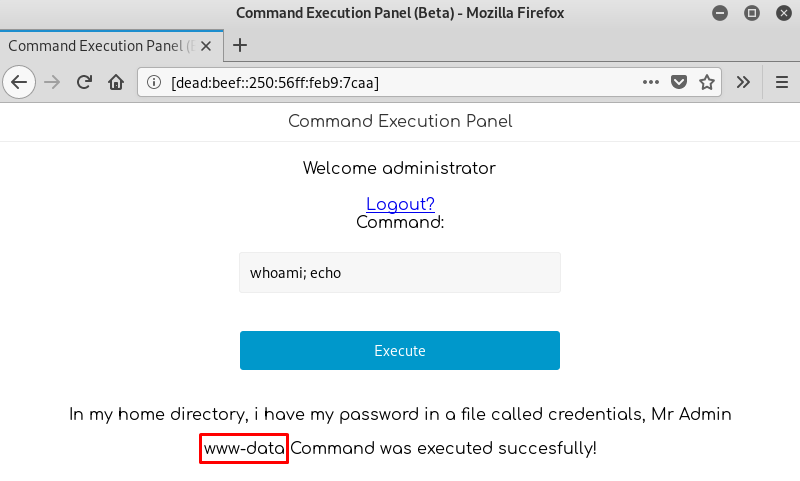Open page actions three-dot menu
This screenshot has height=481, width=800.
click(651, 82)
